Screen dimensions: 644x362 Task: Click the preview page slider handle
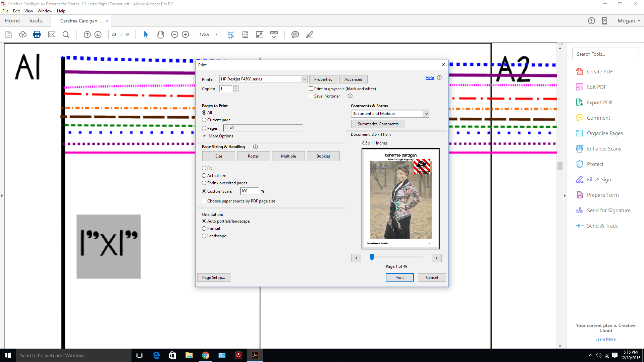(x=372, y=257)
